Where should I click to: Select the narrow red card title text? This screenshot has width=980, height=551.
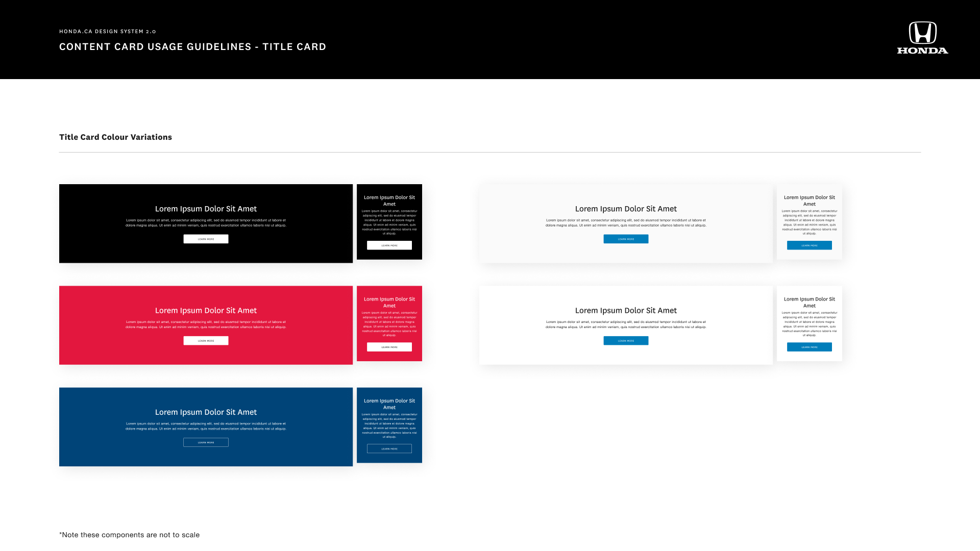pos(389,303)
